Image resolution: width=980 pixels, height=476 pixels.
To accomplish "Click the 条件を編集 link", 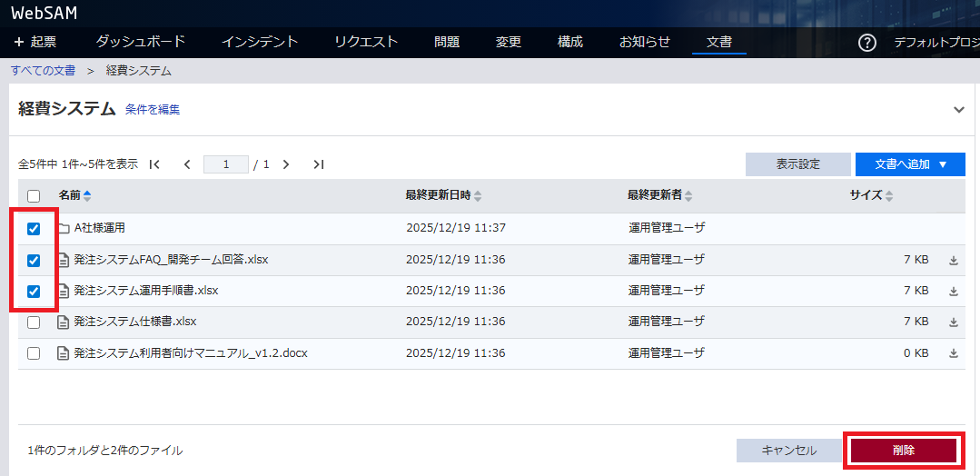I will pos(153,110).
